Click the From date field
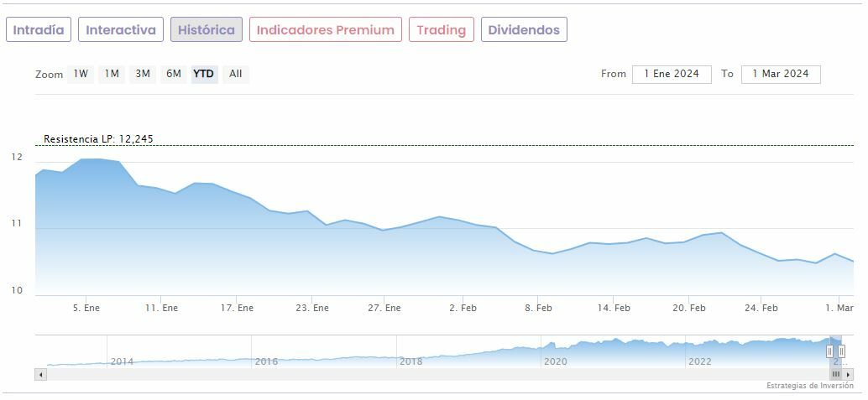The height and width of the screenshot is (400, 868). pyautogui.click(x=672, y=74)
